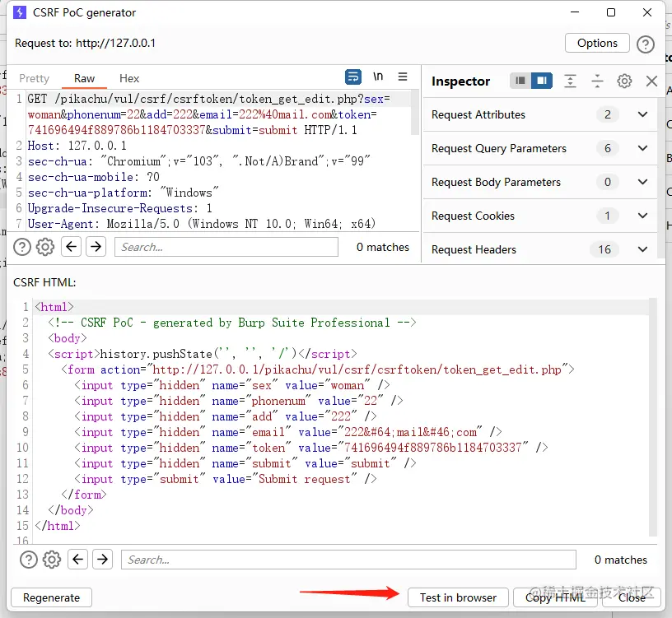Click the hidden input named token line

coord(310,448)
